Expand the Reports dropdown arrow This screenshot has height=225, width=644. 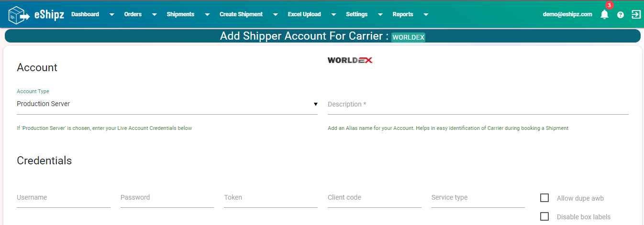point(426,14)
